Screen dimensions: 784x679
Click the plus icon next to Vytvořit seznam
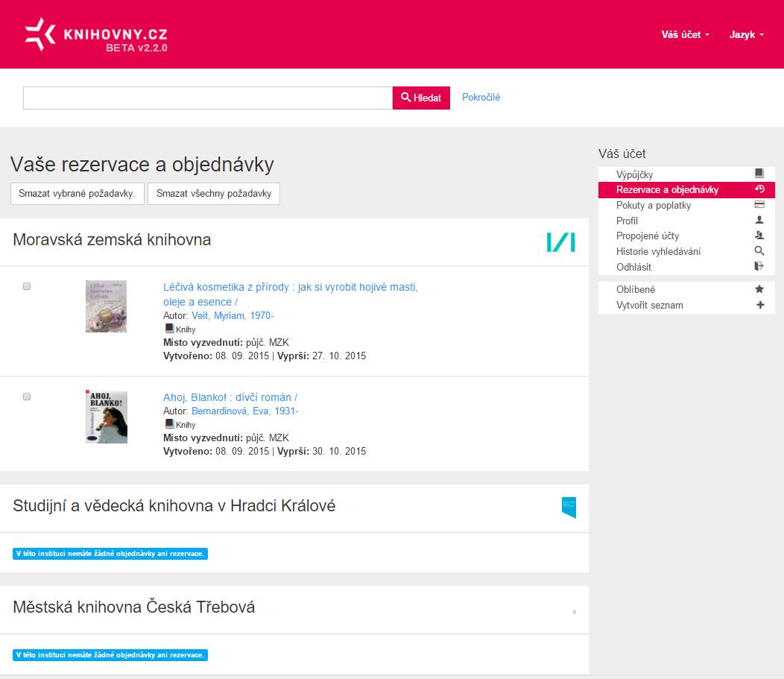pyautogui.click(x=759, y=305)
